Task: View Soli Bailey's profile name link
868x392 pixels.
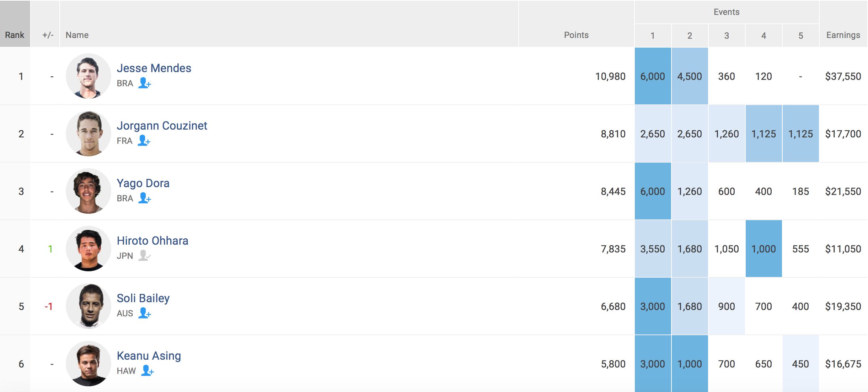Action: point(143,298)
